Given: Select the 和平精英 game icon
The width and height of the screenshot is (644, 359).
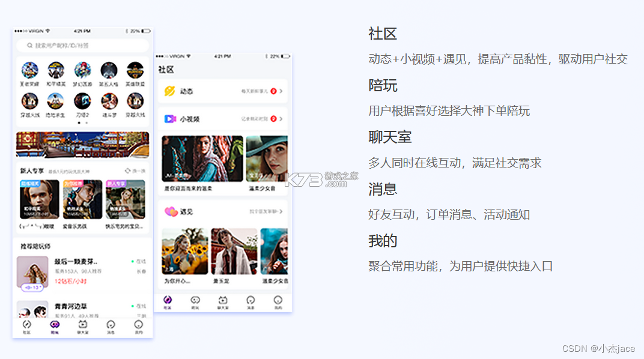Looking at the screenshot, I should (56, 70).
